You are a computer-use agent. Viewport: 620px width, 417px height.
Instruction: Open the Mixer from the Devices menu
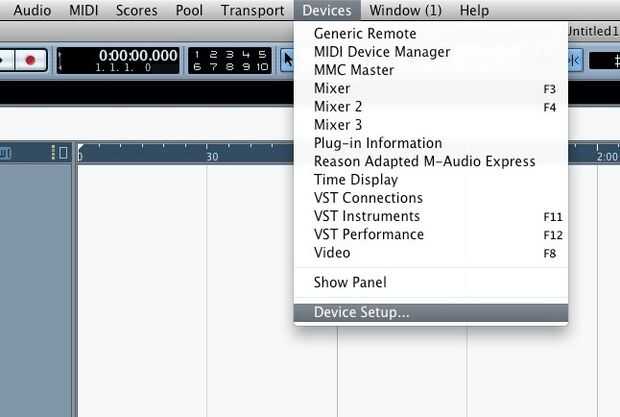click(x=332, y=88)
